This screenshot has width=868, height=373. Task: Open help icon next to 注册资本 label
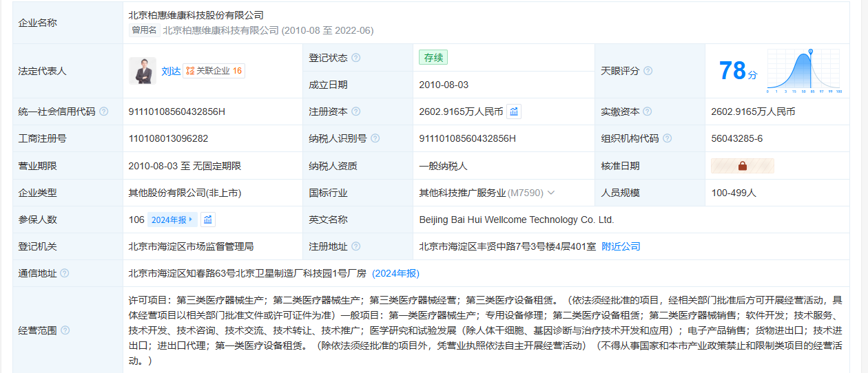tap(356, 111)
